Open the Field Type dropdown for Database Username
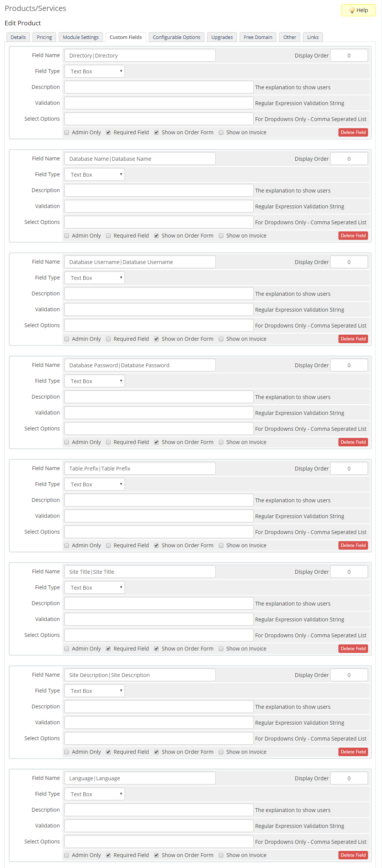This screenshot has height=868, width=382. (95, 278)
